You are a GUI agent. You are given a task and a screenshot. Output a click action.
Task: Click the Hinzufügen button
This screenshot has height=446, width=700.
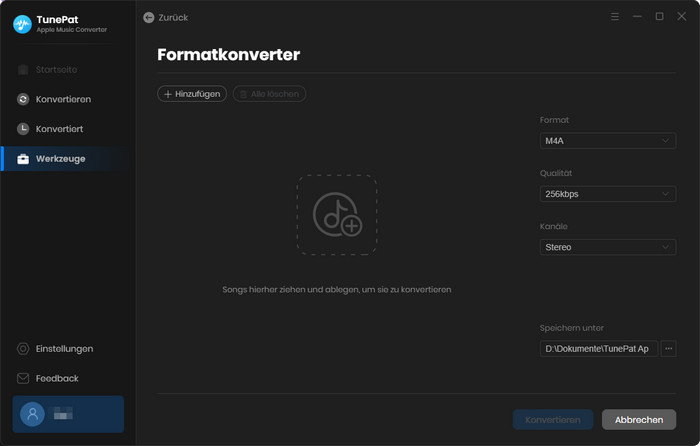(192, 94)
